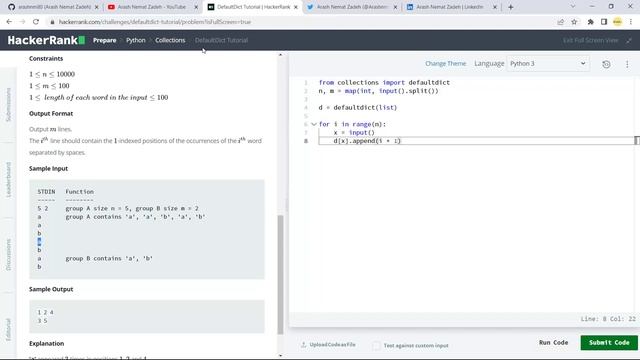Open the Submissions side tab

coord(8,105)
